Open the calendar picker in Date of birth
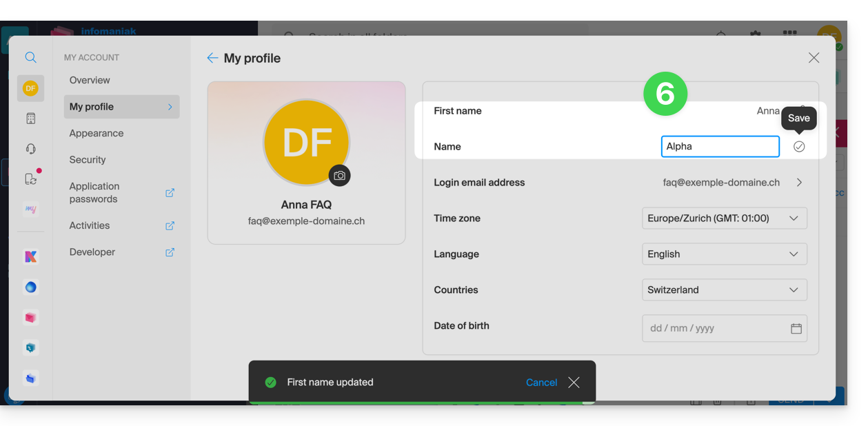The width and height of the screenshot is (868, 426). coord(796,329)
